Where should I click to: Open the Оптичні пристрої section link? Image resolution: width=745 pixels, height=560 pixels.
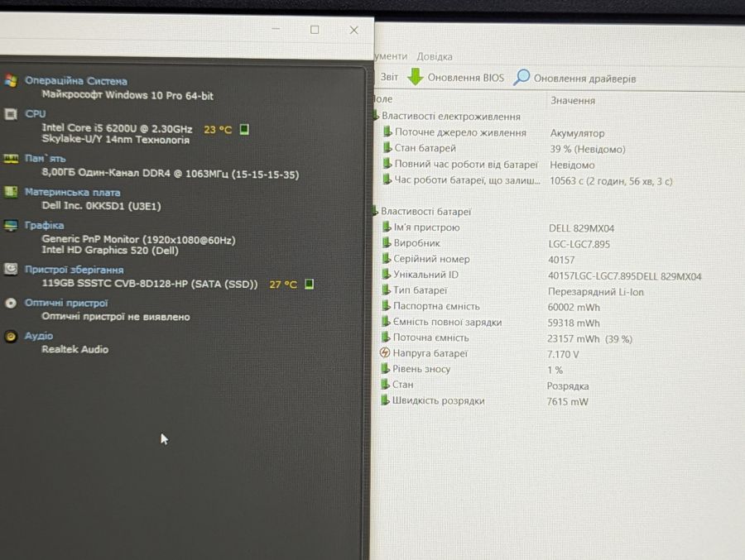coord(66,303)
